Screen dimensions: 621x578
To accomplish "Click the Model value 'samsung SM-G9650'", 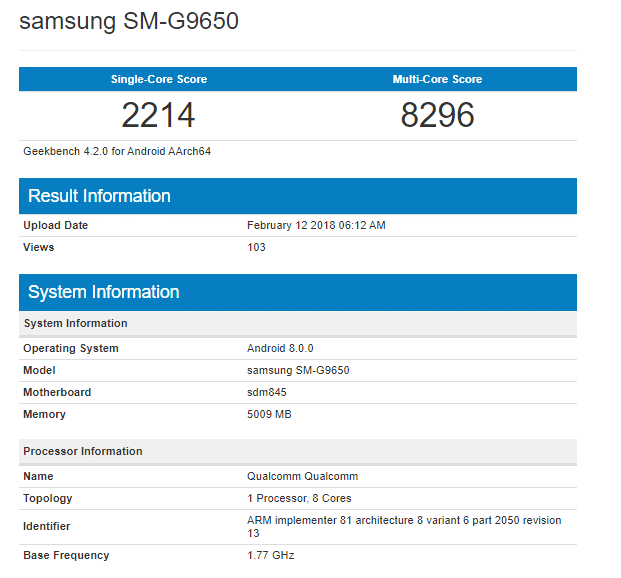I will (x=298, y=370).
